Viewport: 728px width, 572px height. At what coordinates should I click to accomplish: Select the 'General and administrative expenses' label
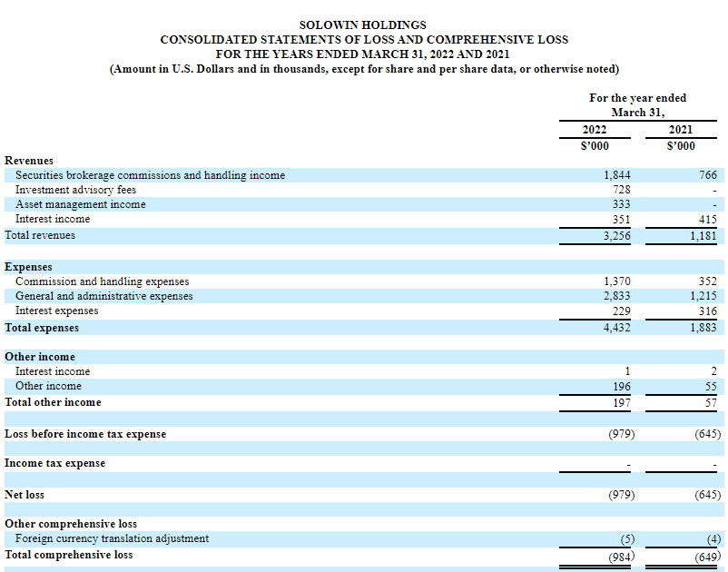[104, 296]
